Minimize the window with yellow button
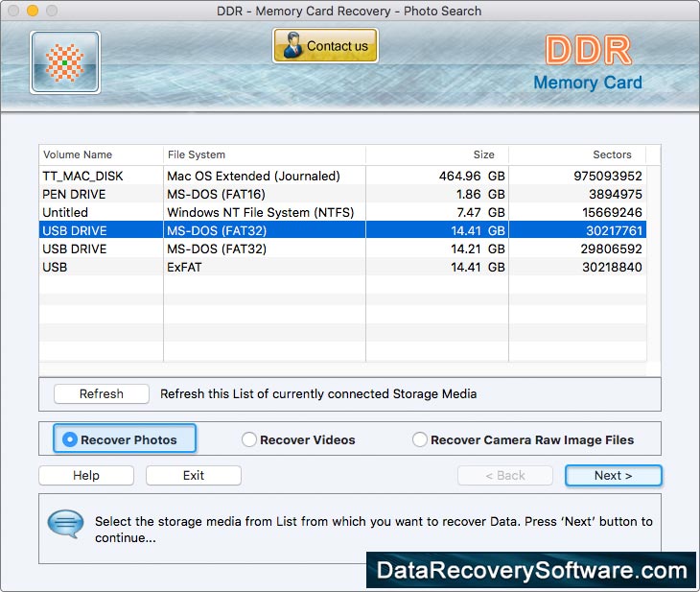The image size is (700, 592). pos(33,11)
